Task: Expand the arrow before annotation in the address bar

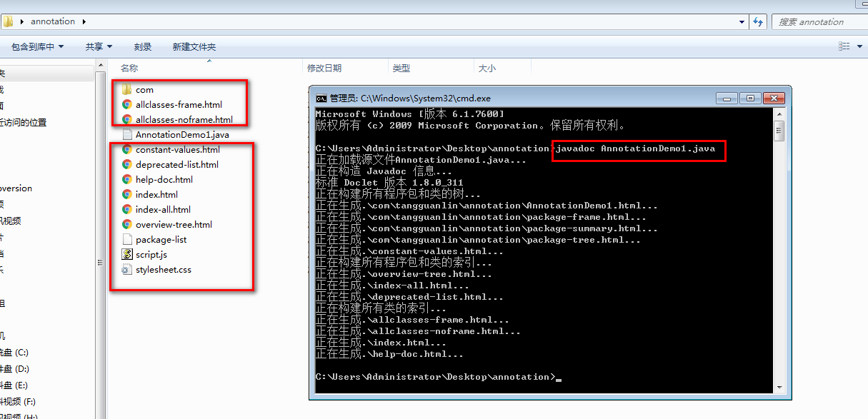Action: 24,21
